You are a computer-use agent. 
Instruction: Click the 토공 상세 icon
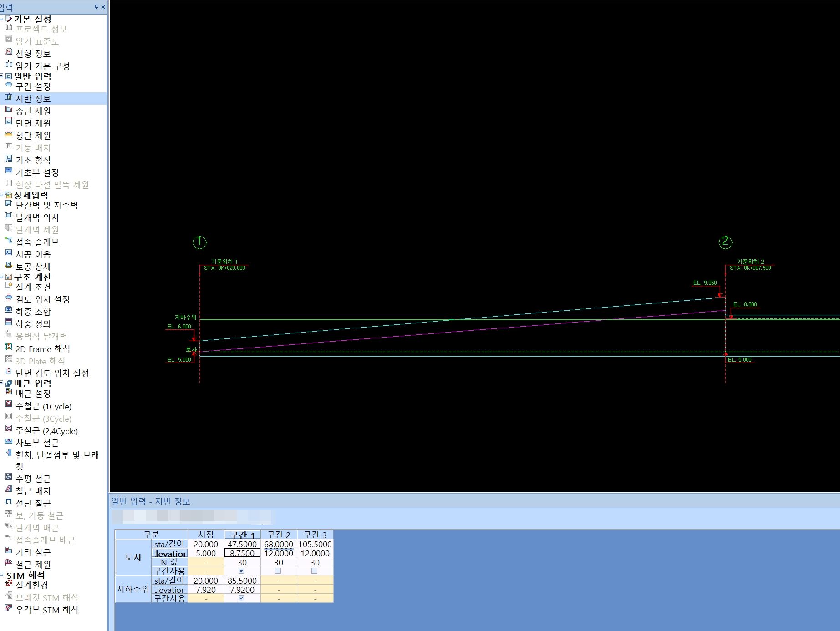[x=9, y=265]
